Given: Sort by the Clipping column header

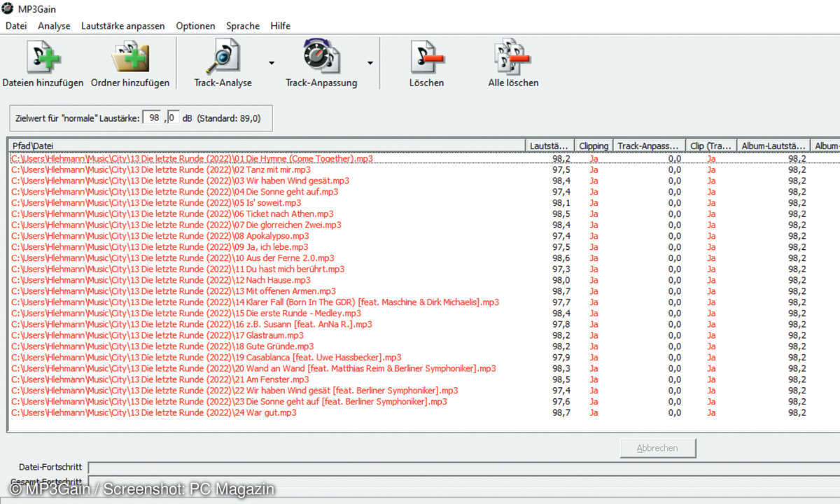Looking at the screenshot, I should [594, 146].
